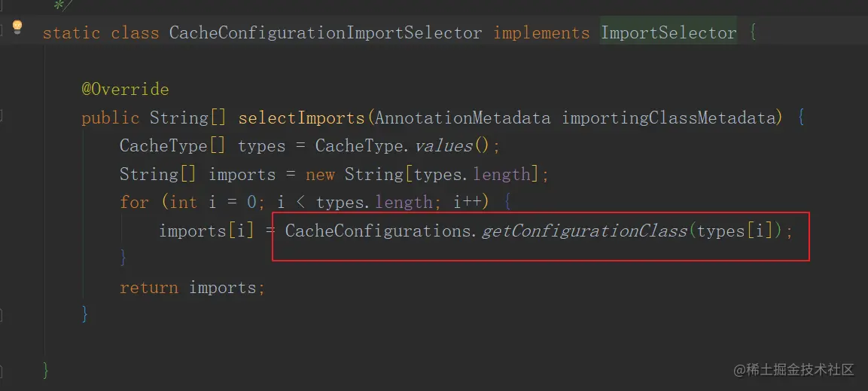Click the @Override annotation

(x=125, y=90)
